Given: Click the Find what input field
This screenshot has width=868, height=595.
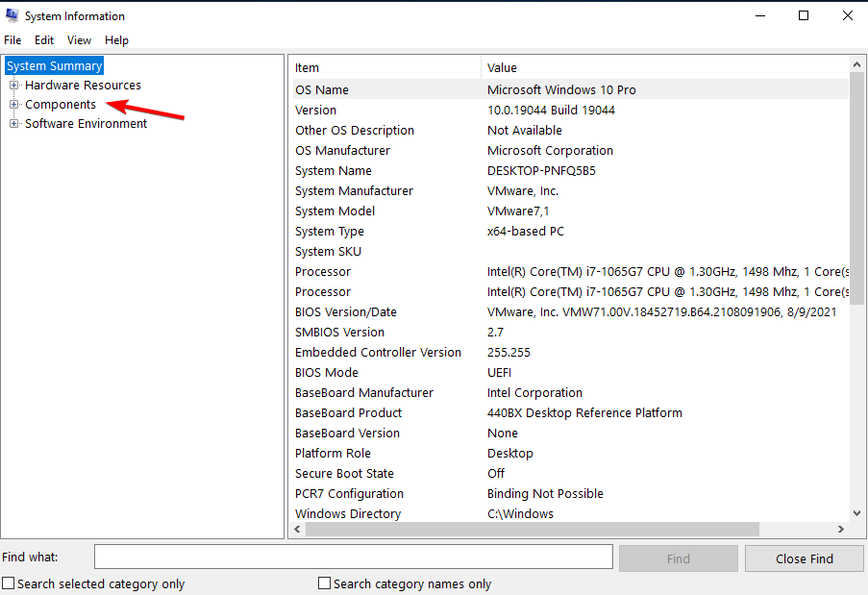Looking at the screenshot, I should pos(353,557).
